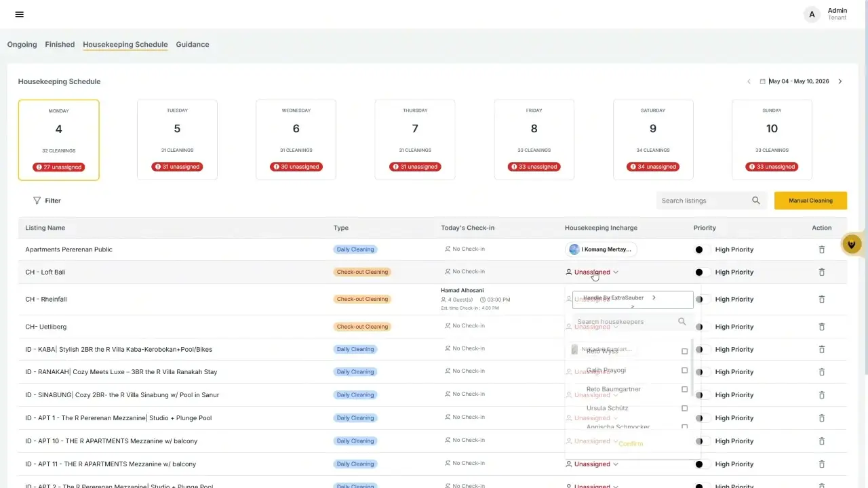This screenshot has height=488, width=868.
Task: Check the Reto Wyss housekeeper checkbox
Action: pyautogui.click(x=684, y=351)
